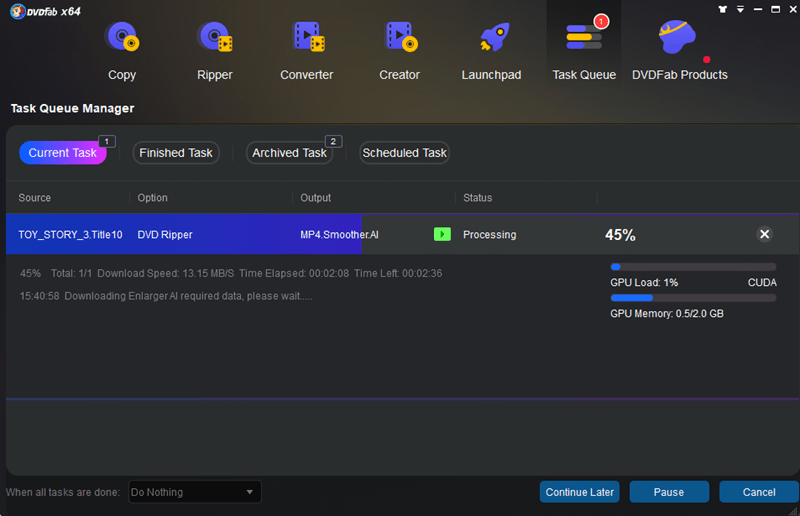
Task: Click the MP4.Smoother.AI output cell
Action: coord(339,235)
